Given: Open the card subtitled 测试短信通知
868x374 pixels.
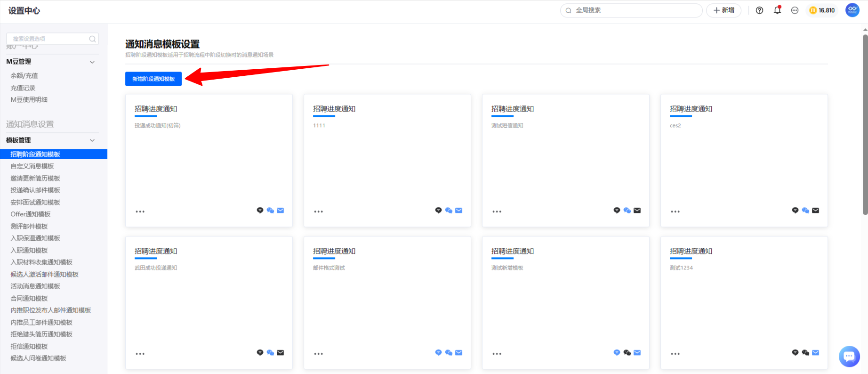Looking at the screenshot, I should (566, 161).
